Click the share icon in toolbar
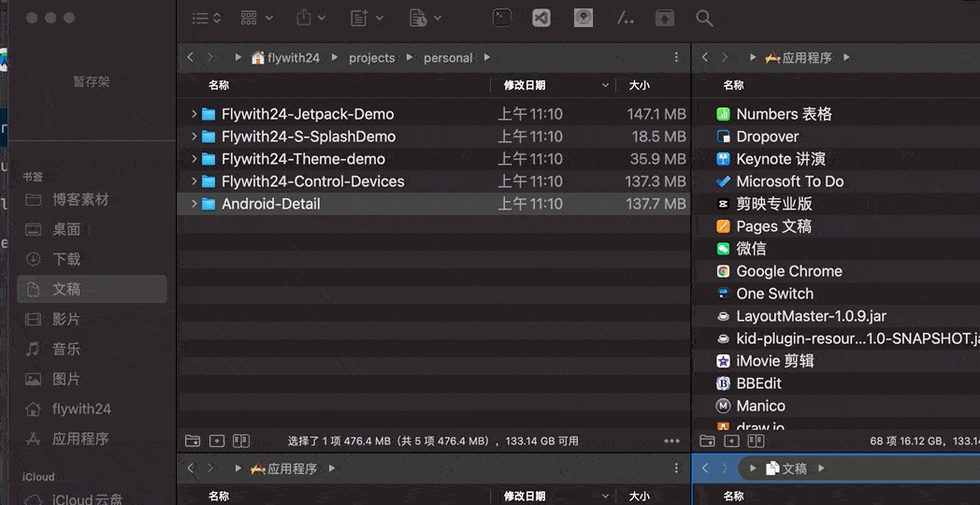The width and height of the screenshot is (980, 505). point(303,18)
